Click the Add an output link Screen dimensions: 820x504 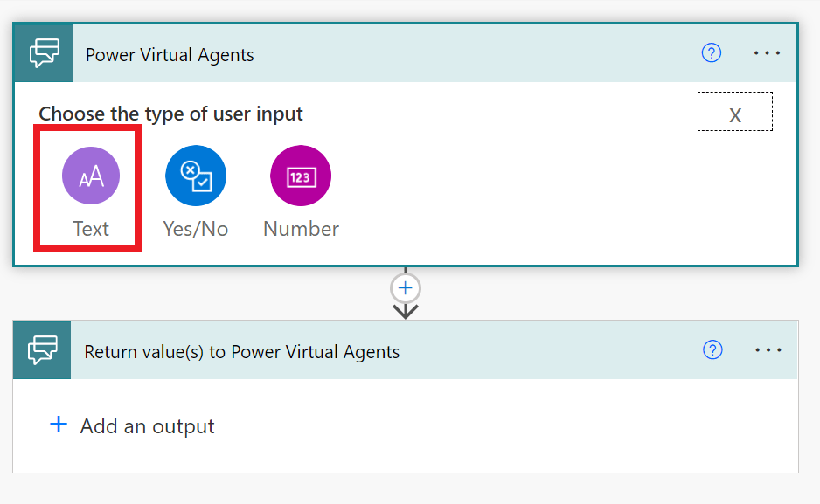pyautogui.click(x=147, y=426)
